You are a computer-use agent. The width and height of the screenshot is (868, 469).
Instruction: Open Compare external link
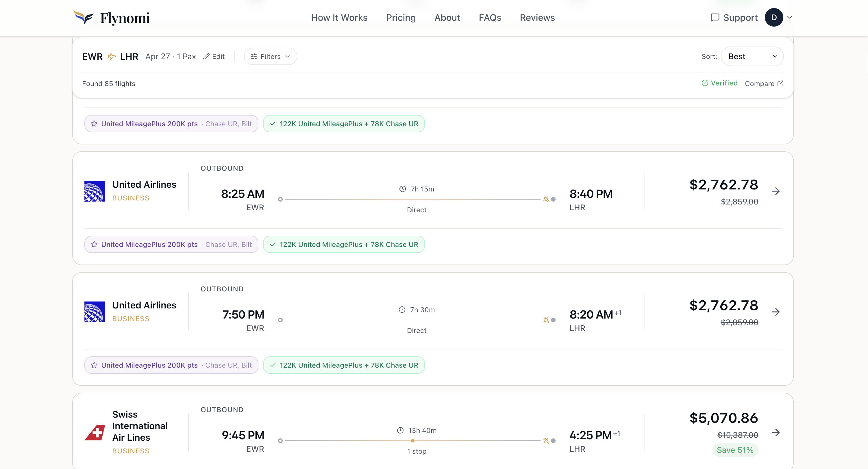pyautogui.click(x=764, y=83)
